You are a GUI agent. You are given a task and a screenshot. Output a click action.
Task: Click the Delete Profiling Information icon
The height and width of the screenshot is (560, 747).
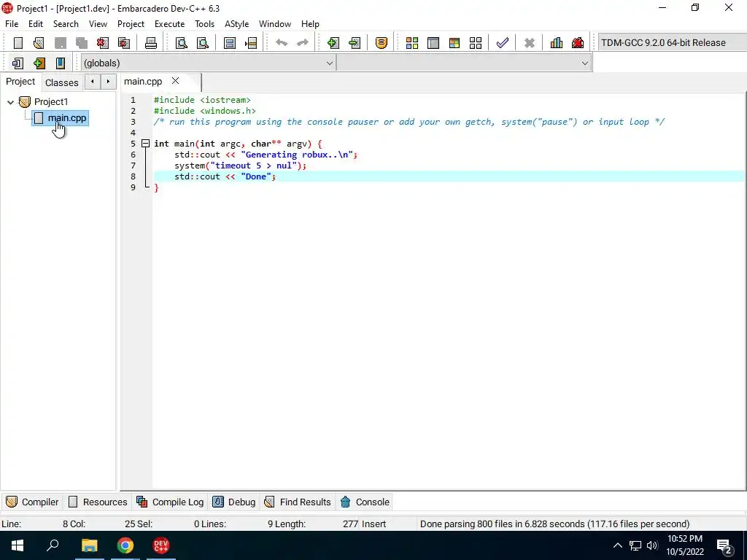[x=578, y=43]
